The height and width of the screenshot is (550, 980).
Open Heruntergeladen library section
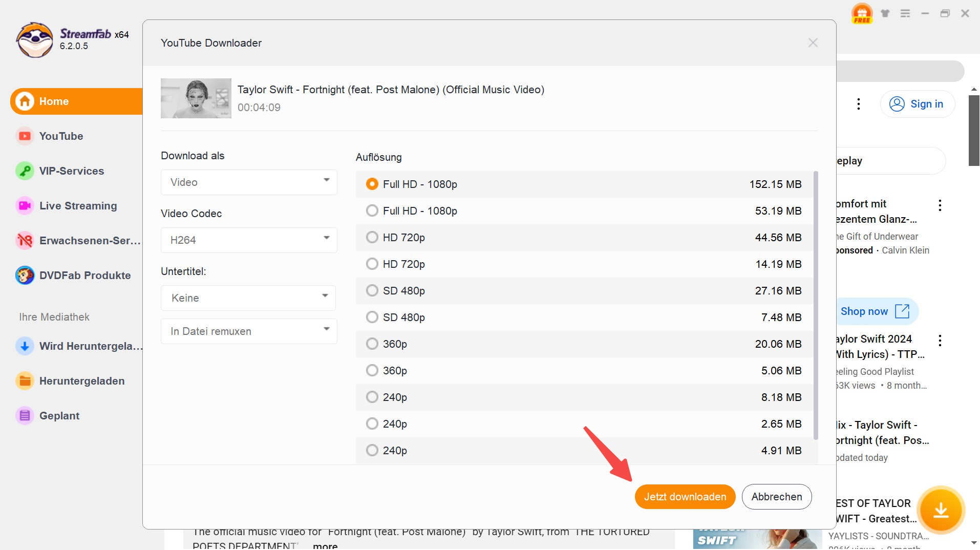pyautogui.click(x=76, y=381)
